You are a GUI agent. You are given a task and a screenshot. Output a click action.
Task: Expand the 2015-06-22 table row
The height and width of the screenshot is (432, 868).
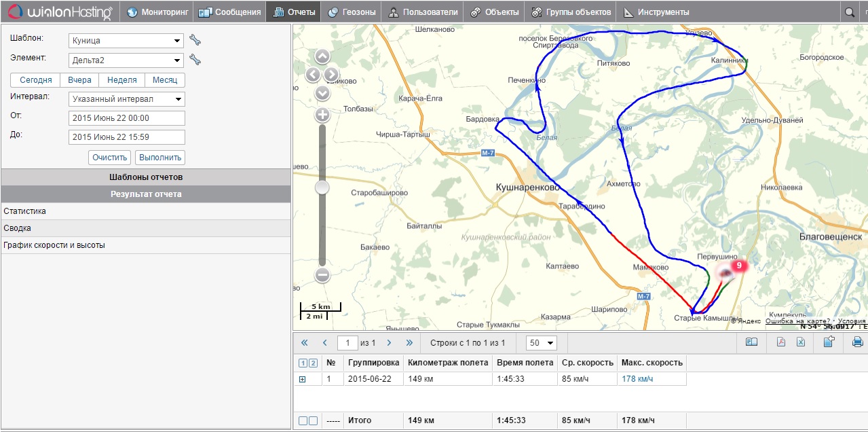(303, 379)
